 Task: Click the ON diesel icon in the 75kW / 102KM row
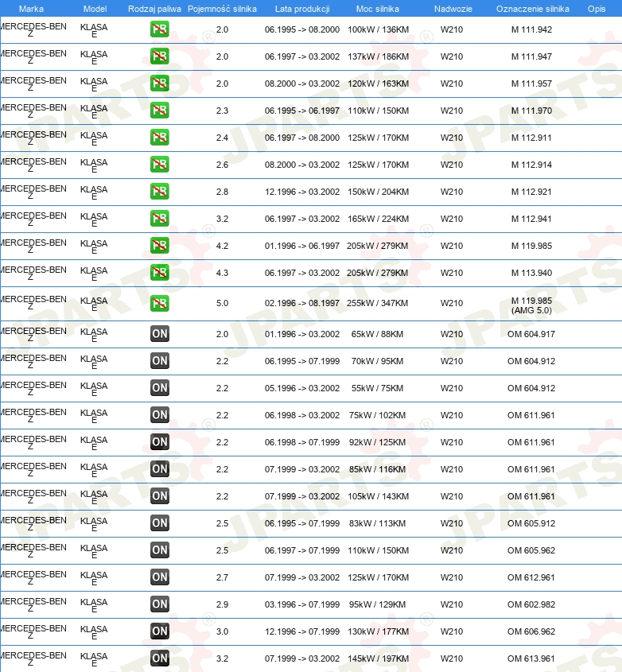[x=159, y=415]
